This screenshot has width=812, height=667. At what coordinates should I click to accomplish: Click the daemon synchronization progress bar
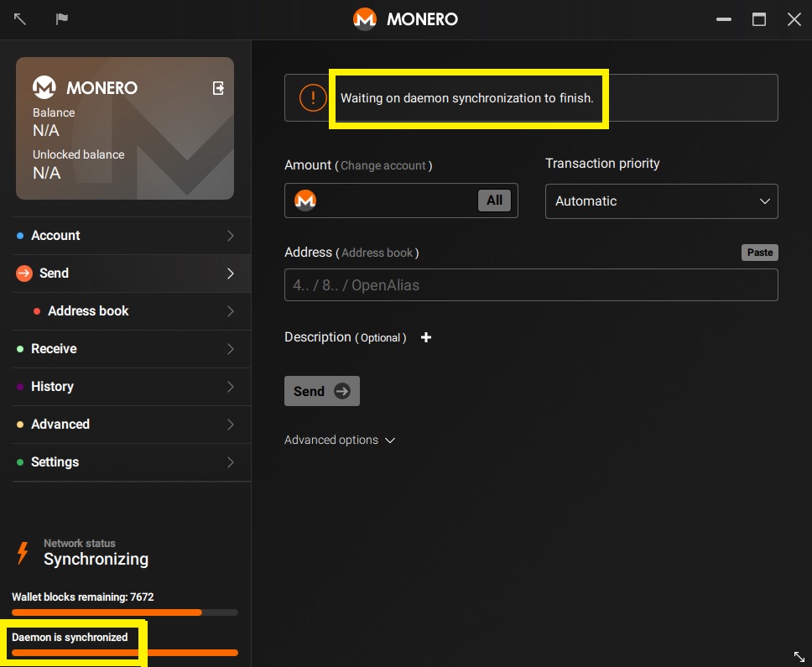125,653
